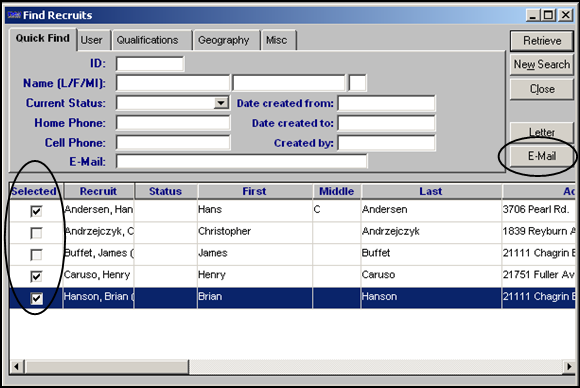Switch to the Misc tab

coord(277,40)
